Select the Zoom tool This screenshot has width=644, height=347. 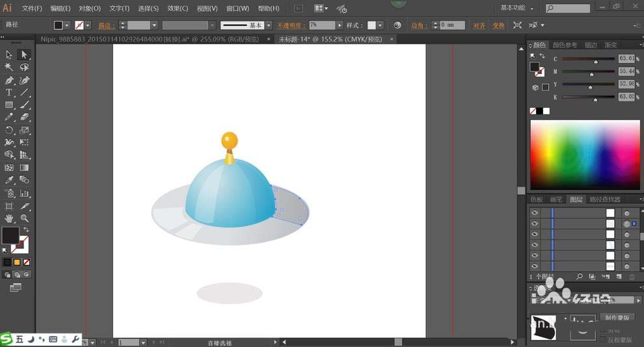point(24,218)
